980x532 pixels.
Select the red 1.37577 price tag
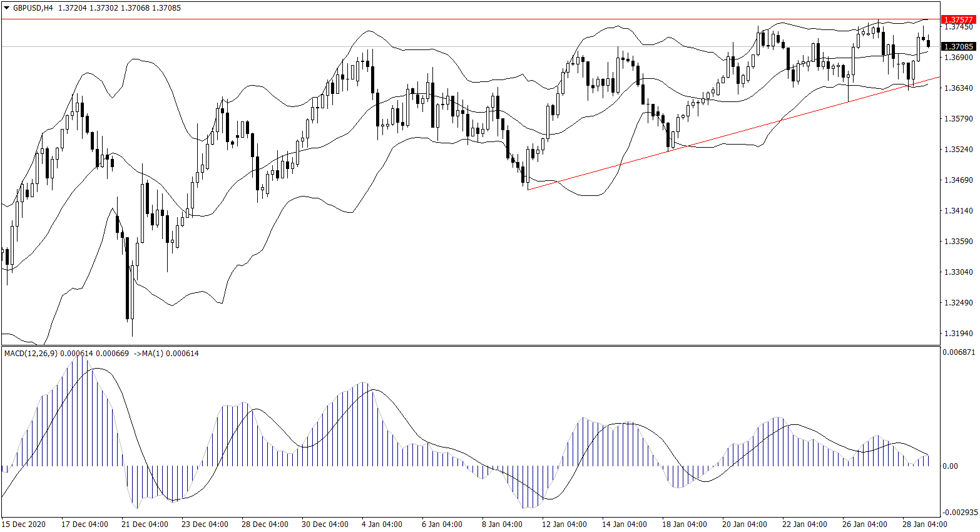click(958, 20)
